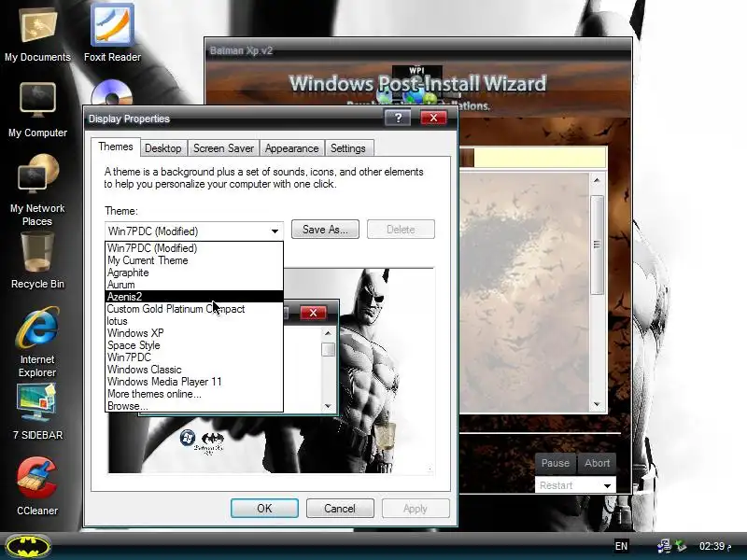Click the EN language indicator in tray
This screenshot has width=747, height=560.
(x=621, y=546)
